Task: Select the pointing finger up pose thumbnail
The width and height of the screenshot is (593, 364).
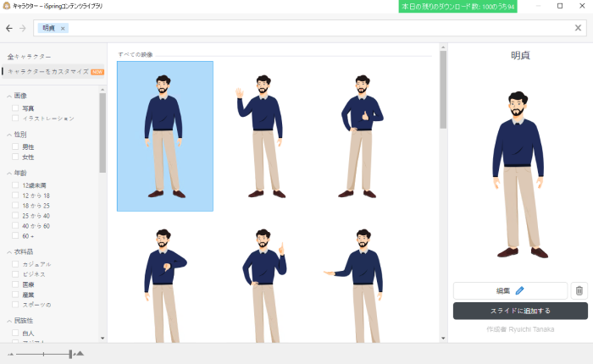Action: (x=263, y=285)
